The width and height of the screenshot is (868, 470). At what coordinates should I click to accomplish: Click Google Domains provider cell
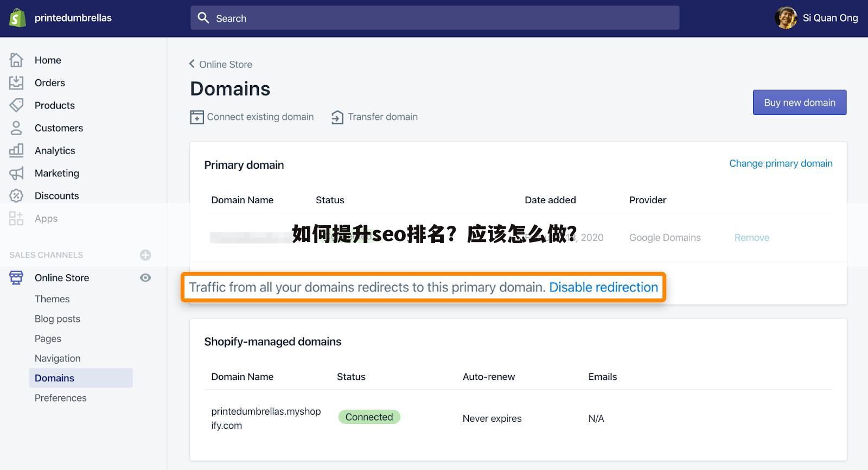click(x=665, y=238)
